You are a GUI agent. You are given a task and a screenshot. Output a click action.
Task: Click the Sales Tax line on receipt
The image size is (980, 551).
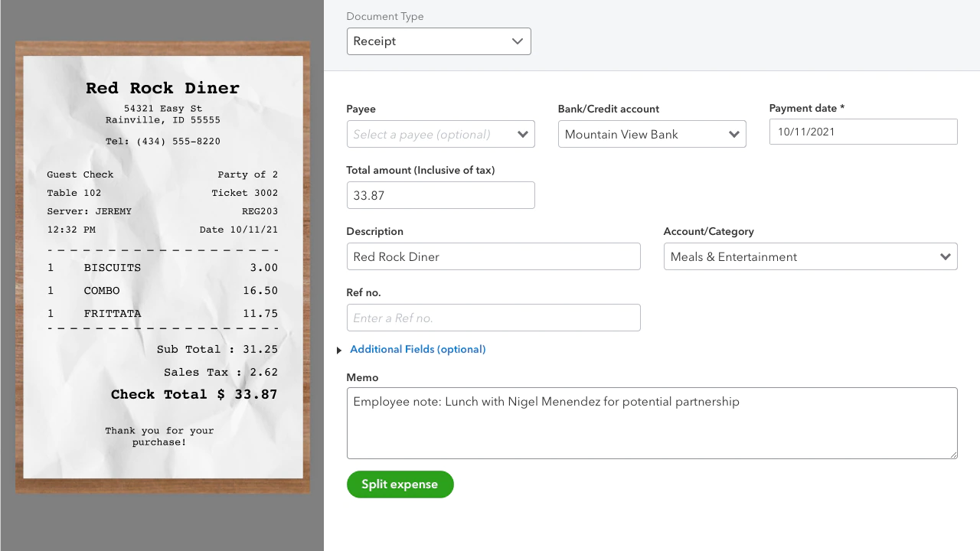tap(220, 373)
